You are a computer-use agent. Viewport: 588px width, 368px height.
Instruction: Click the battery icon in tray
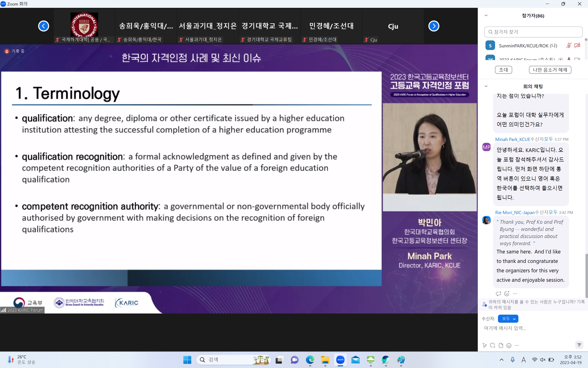pos(551,360)
